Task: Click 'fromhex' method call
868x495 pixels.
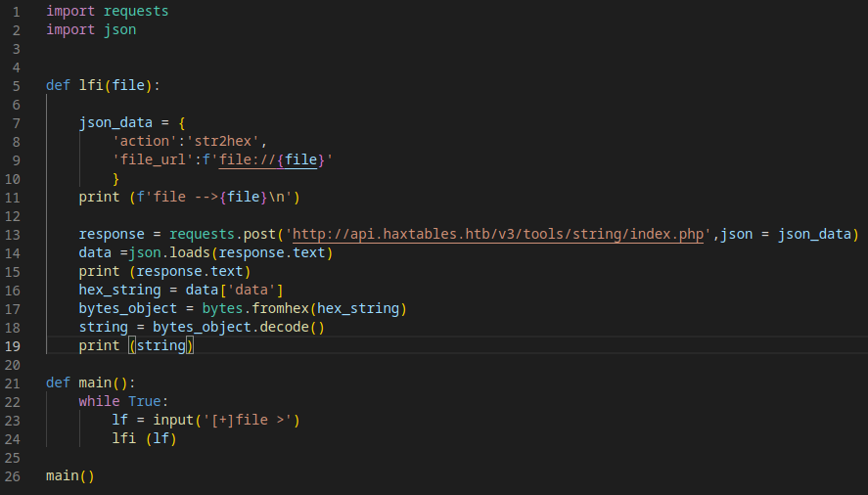Action: 280,308
